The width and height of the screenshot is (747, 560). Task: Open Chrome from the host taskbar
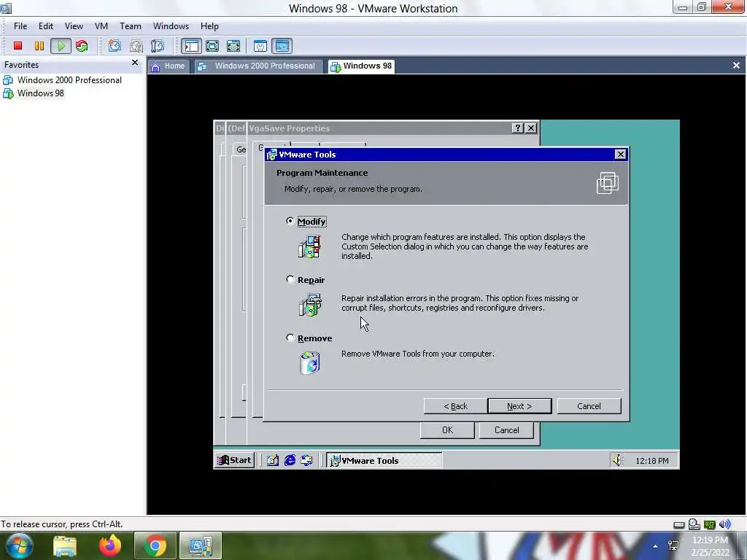tap(155, 545)
